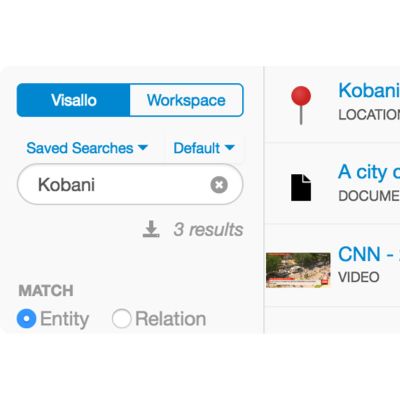The height and width of the screenshot is (400, 400).
Task: Switch to the Visallo search tab
Action: 74,100
